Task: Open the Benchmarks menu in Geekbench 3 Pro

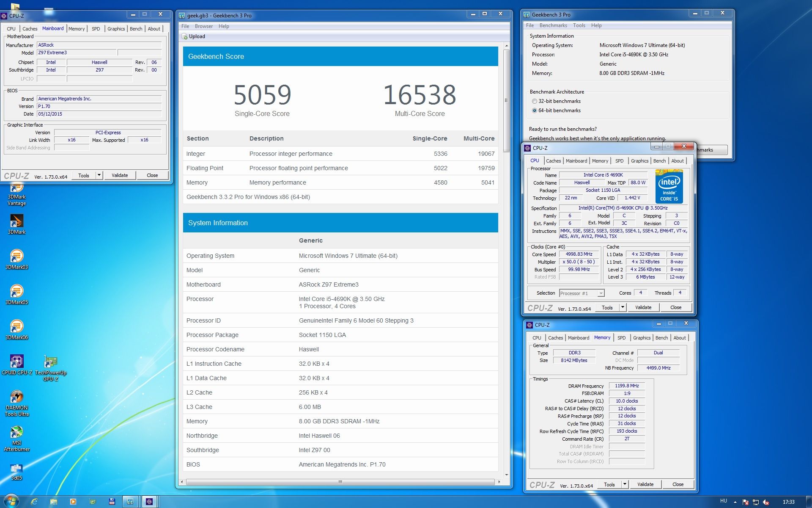Action: coord(553,25)
